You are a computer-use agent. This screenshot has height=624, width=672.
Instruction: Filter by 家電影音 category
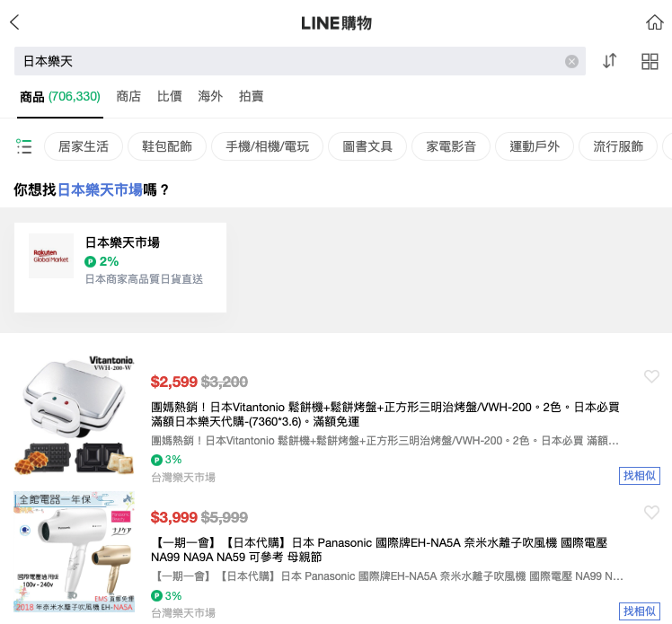pyautogui.click(x=451, y=146)
